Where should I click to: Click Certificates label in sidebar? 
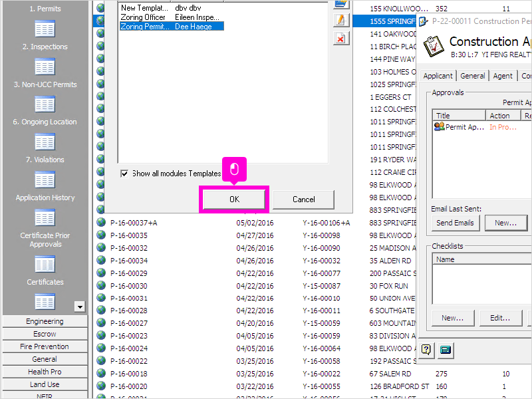tap(45, 282)
